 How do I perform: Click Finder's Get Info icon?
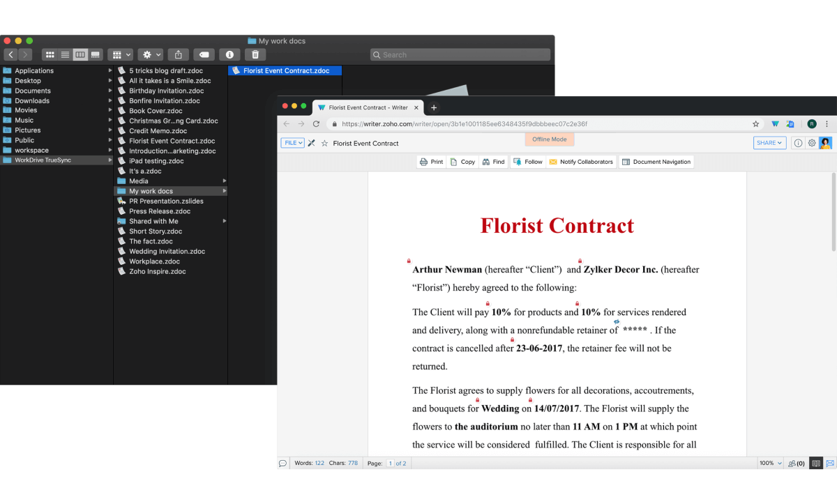[x=229, y=54]
